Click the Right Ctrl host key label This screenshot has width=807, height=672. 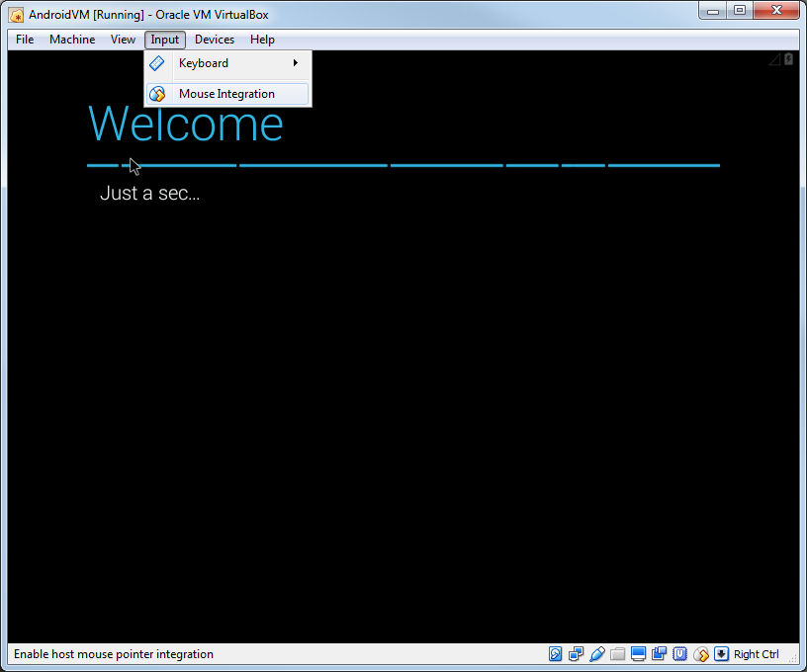[x=756, y=654]
